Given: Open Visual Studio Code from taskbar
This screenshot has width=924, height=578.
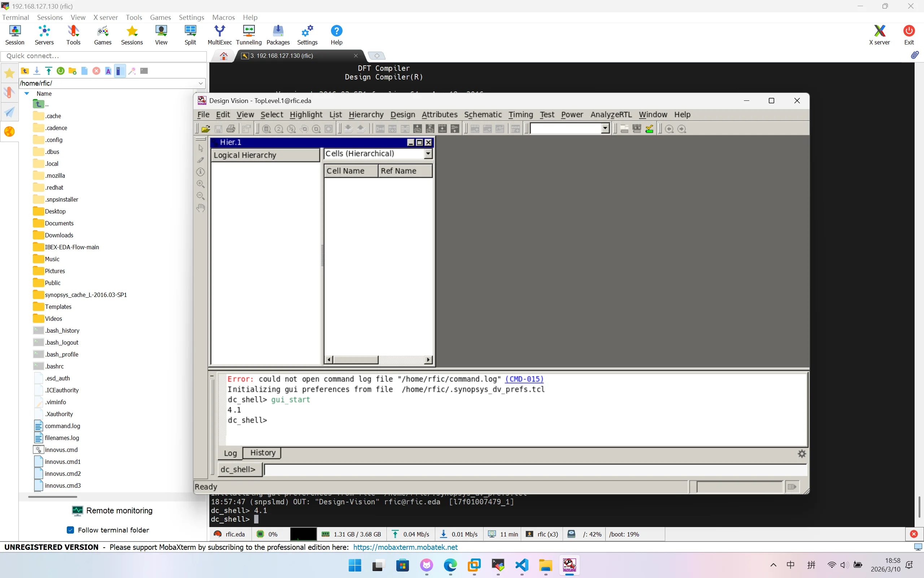Looking at the screenshot, I should click(522, 565).
